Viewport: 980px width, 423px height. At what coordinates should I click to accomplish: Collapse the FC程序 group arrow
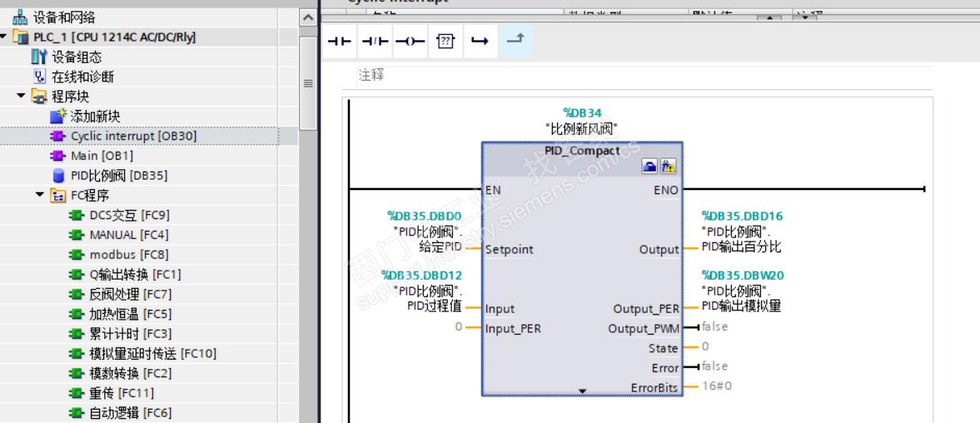[x=40, y=195]
